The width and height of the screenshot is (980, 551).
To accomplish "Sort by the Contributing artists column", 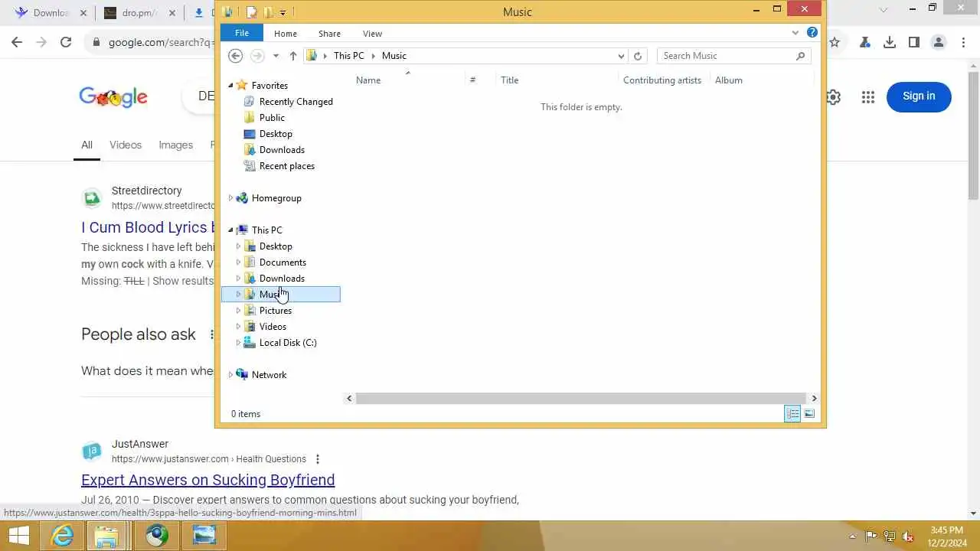I will coord(662,80).
